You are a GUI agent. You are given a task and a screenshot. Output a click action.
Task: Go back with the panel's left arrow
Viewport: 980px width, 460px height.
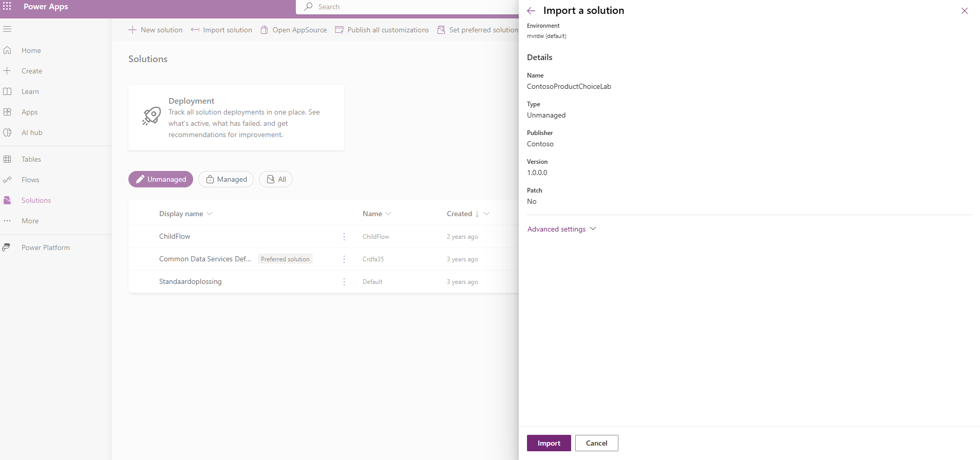(531, 11)
